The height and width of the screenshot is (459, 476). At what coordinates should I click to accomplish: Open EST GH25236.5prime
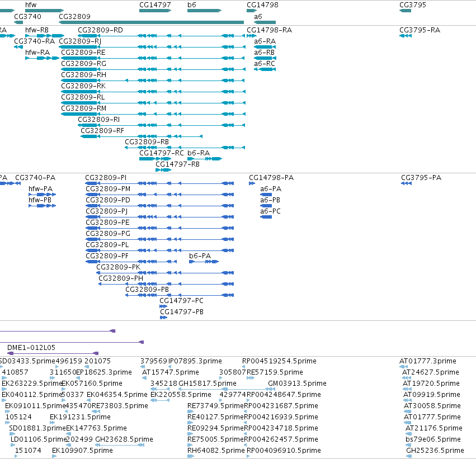point(409,456)
